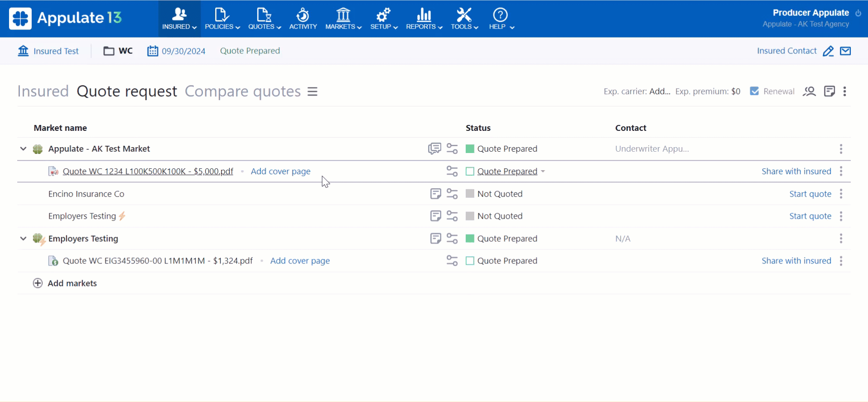Switch to the Compare quotes tab

point(242,91)
